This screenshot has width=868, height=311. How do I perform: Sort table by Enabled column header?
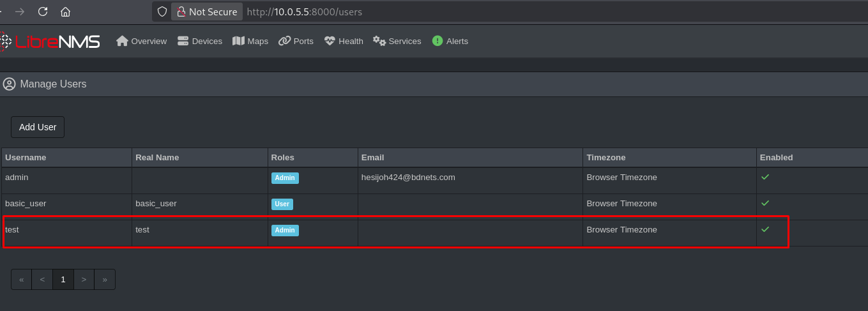775,157
